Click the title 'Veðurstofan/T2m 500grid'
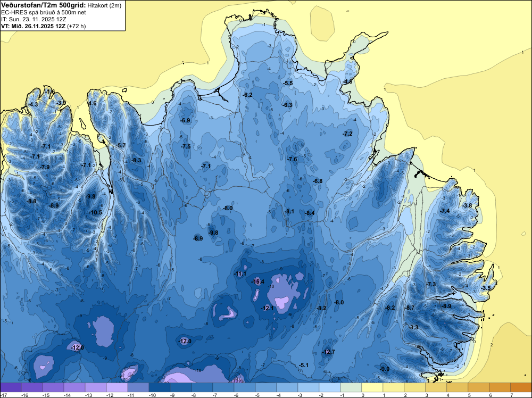532x398 pixels. click(44, 5)
